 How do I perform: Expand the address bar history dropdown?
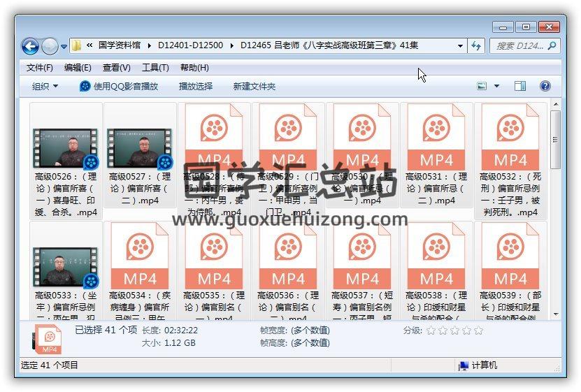point(460,46)
